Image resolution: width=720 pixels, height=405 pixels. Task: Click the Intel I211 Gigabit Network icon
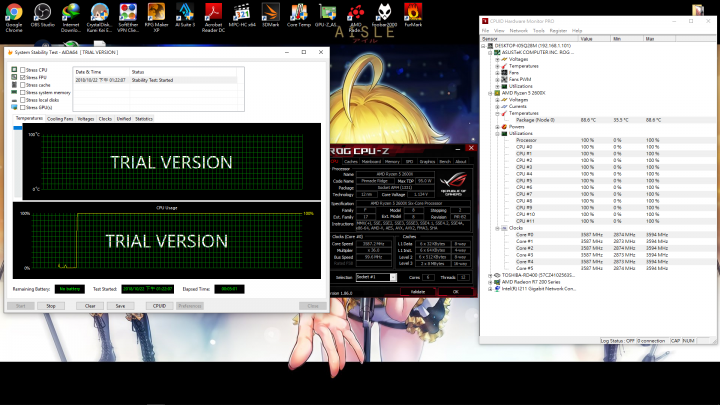[497, 289]
